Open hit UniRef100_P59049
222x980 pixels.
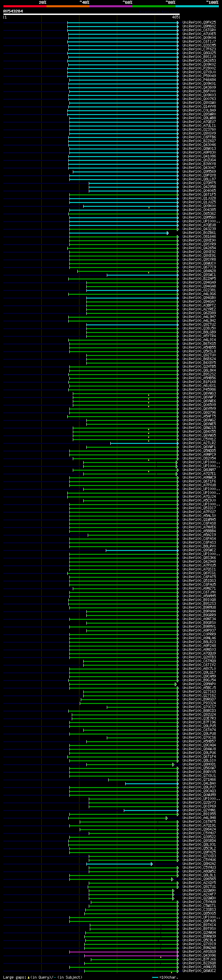tap(199, 76)
